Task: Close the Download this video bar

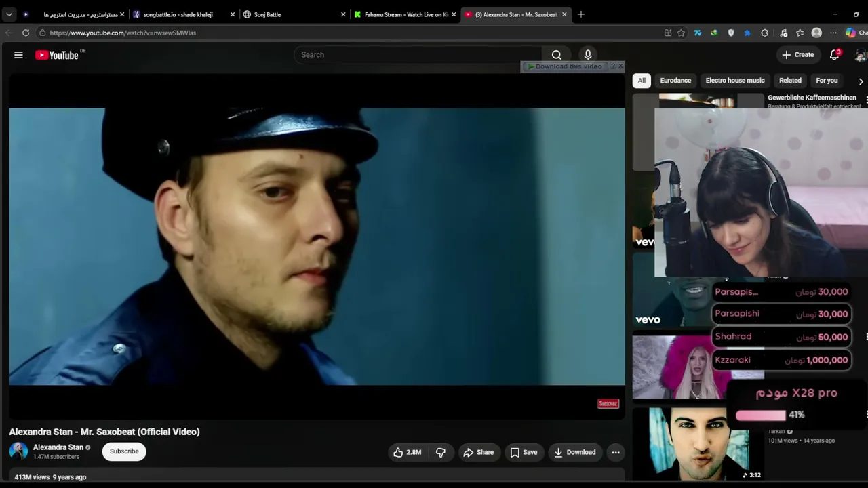Action: (620, 66)
